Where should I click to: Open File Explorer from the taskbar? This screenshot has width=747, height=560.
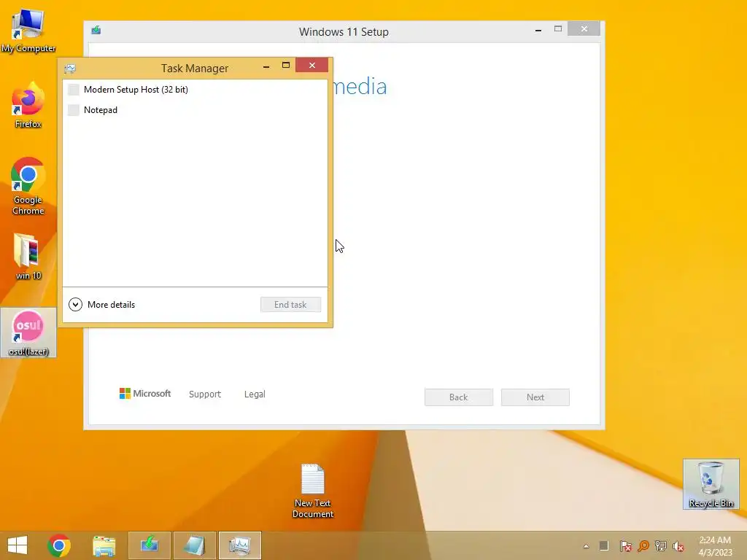click(104, 545)
